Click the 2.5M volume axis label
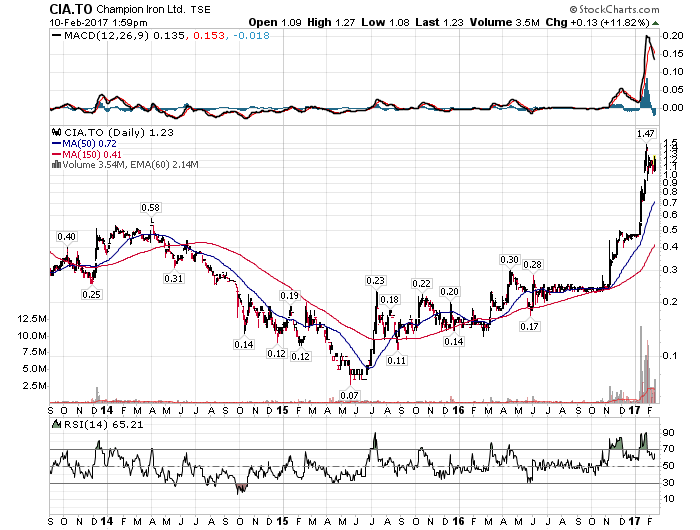Viewport: 700px width, 530px height. (x=35, y=386)
